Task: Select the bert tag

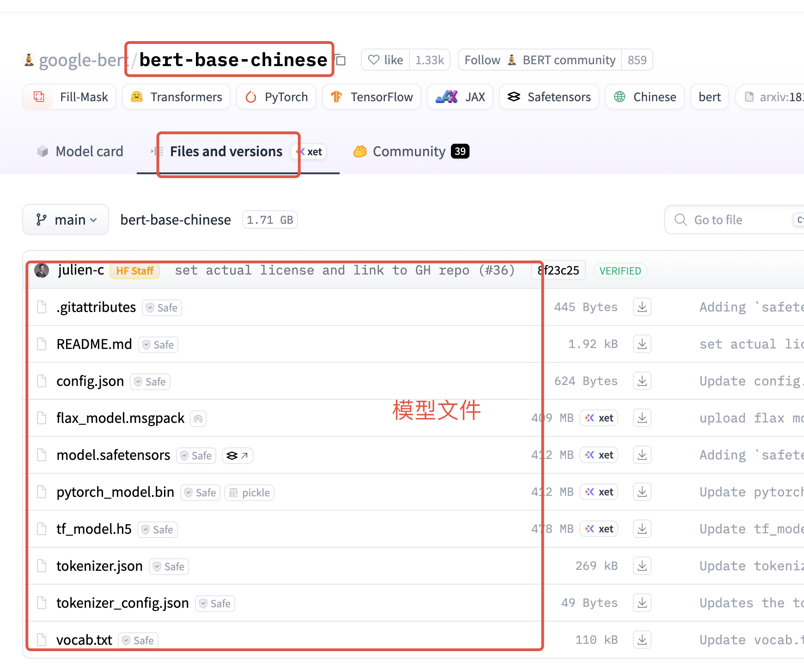Action: point(710,97)
